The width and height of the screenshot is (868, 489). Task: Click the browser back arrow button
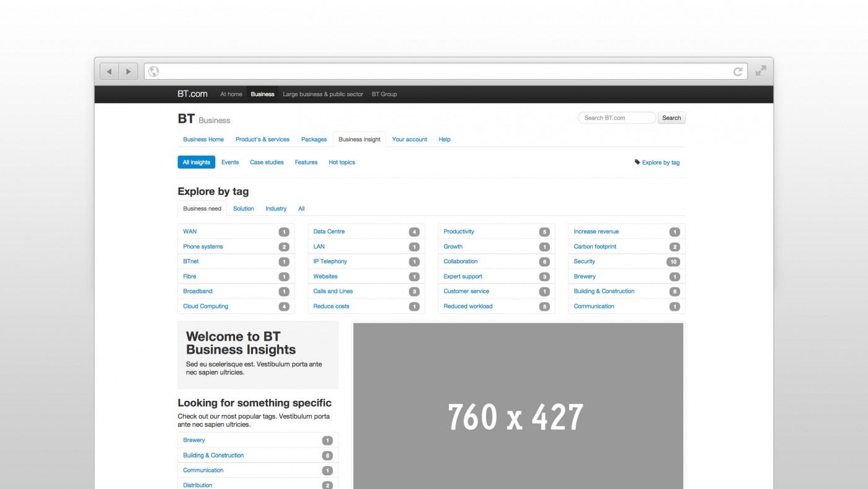(x=110, y=71)
